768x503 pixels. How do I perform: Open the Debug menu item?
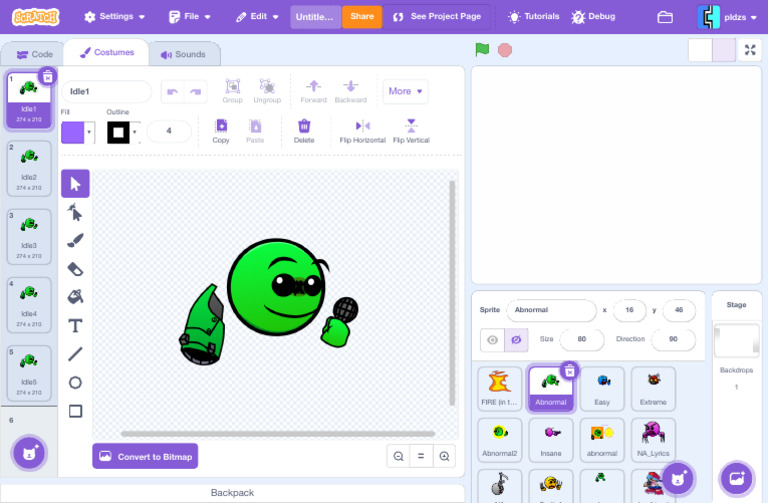click(593, 17)
